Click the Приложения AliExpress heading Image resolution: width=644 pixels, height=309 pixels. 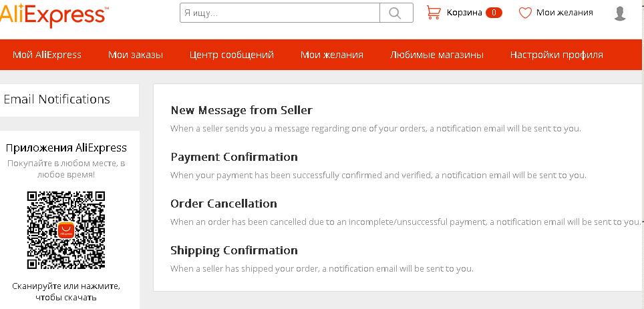click(66, 148)
